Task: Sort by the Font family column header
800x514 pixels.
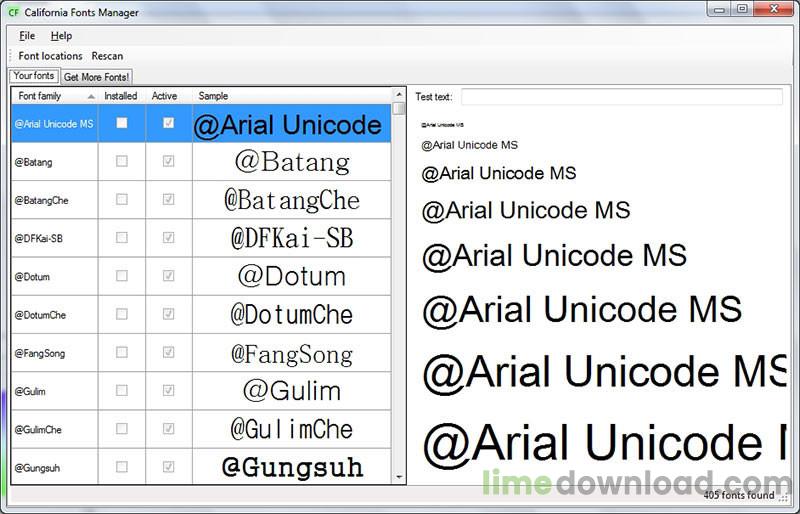Action: tap(54, 96)
